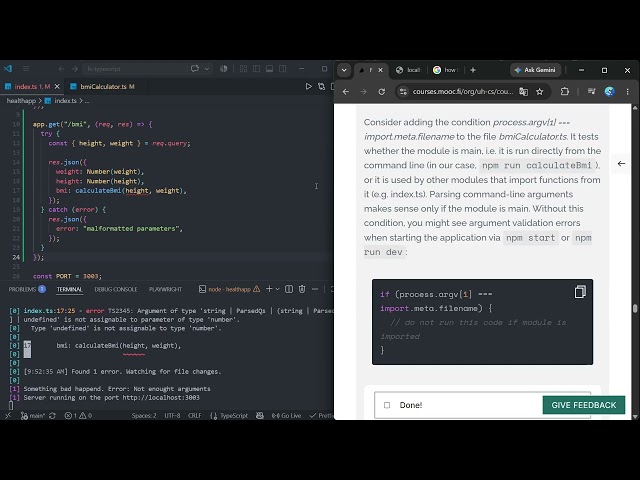Change encoding via UTF-8 status item
The height and width of the screenshot is (480, 640).
pyautogui.click(x=172, y=416)
